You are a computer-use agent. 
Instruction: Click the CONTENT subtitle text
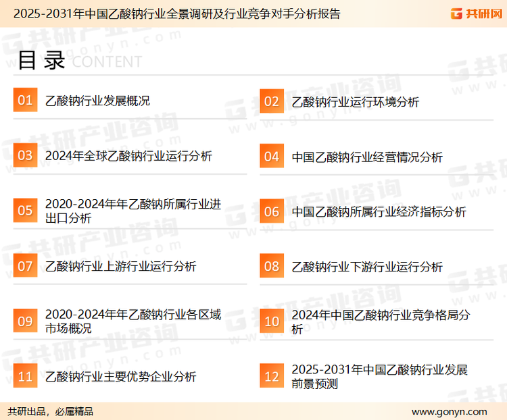click(x=107, y=61)
